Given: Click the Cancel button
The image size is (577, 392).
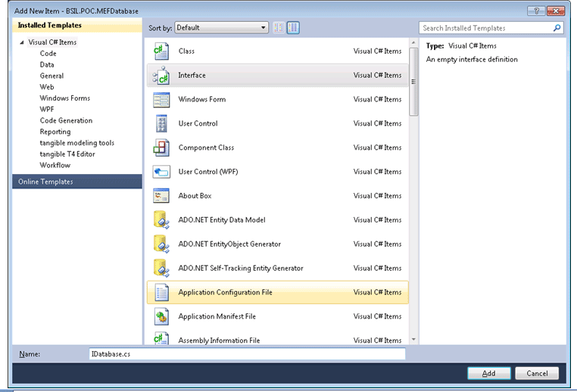Looking at the screenshot, I should point(537,373).
